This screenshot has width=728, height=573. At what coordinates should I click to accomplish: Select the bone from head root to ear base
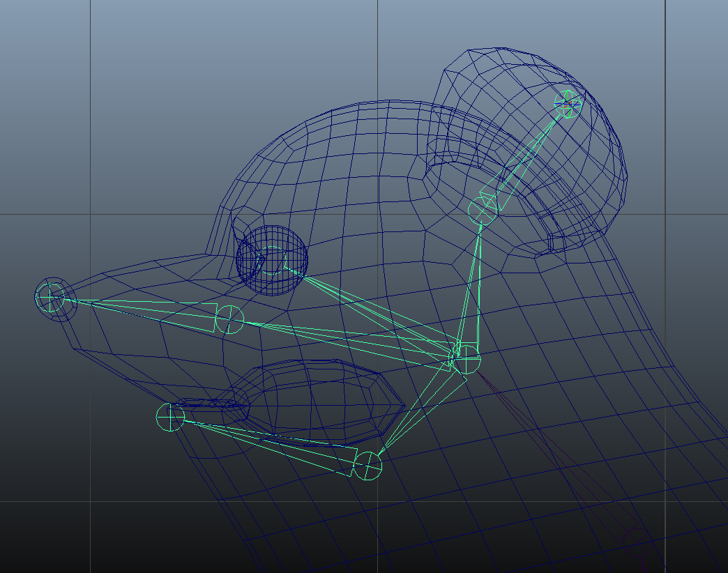click(x=473, y=286)
